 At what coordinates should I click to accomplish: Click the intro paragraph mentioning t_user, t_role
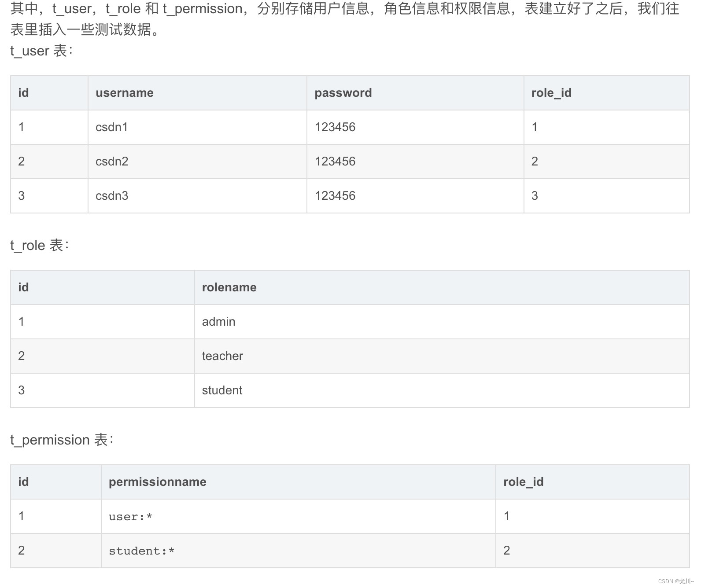click(345, 19)
